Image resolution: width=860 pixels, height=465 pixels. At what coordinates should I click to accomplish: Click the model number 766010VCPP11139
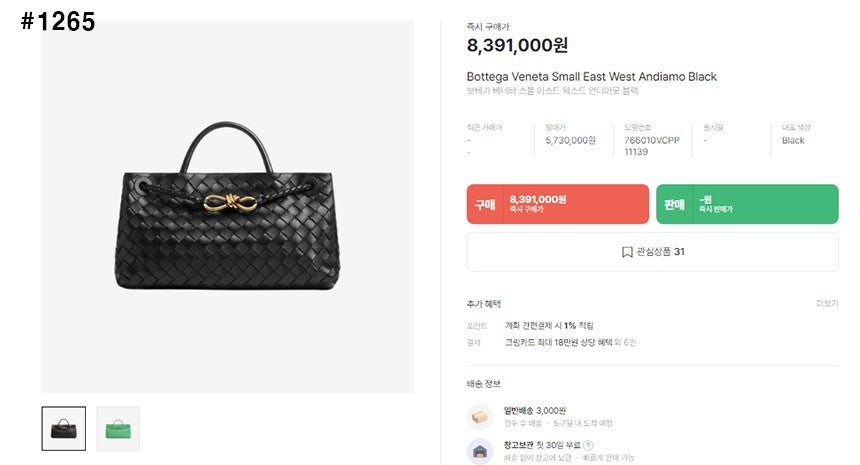point(652,146)
